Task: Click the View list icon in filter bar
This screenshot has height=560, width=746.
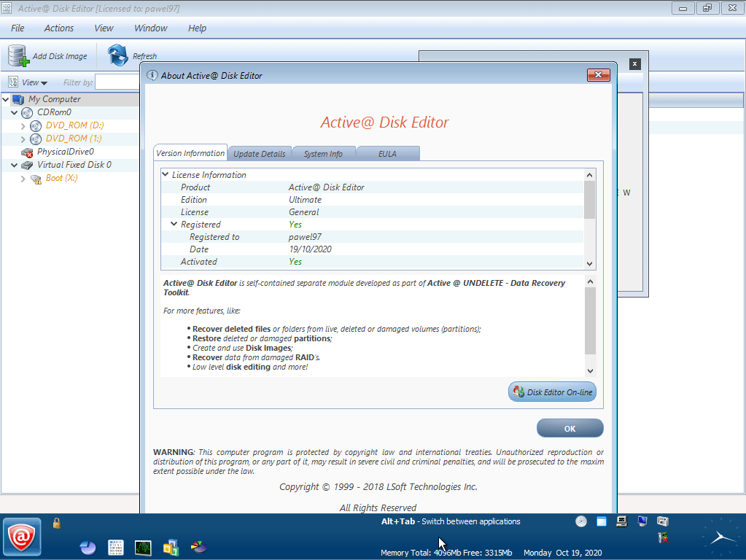Action: click(13, 82)
